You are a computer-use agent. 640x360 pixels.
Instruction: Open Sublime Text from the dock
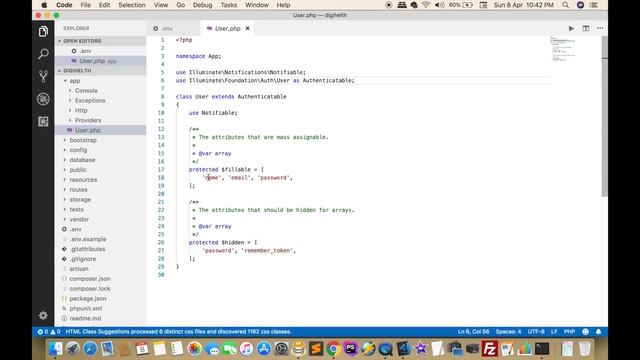pos(316,349)
